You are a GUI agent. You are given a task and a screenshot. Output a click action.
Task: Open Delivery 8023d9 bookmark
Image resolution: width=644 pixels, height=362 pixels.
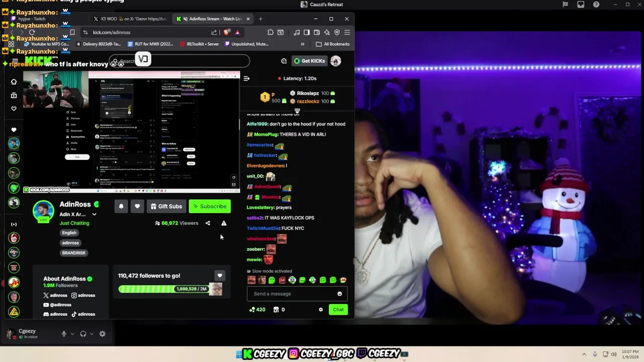99,44
